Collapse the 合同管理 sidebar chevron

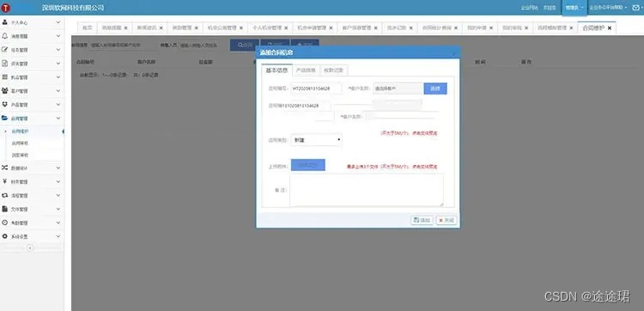coord(58,119)
